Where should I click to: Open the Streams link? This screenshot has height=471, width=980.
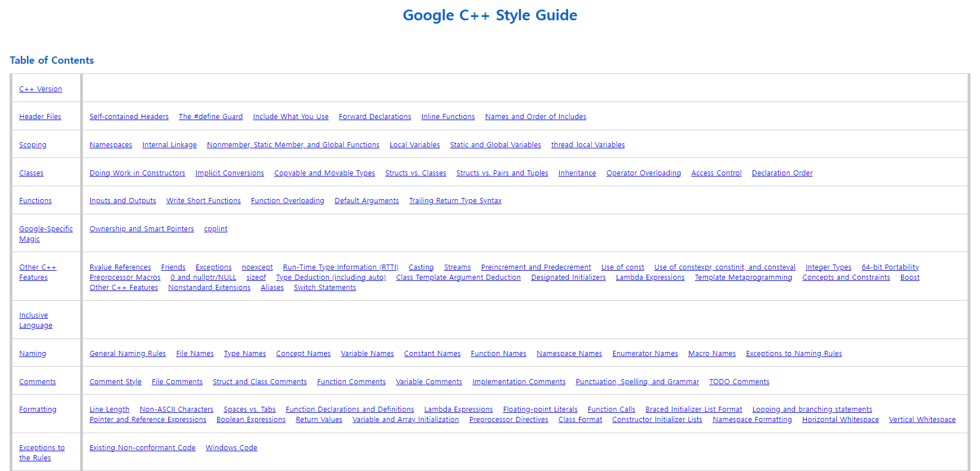coord(458,267)
